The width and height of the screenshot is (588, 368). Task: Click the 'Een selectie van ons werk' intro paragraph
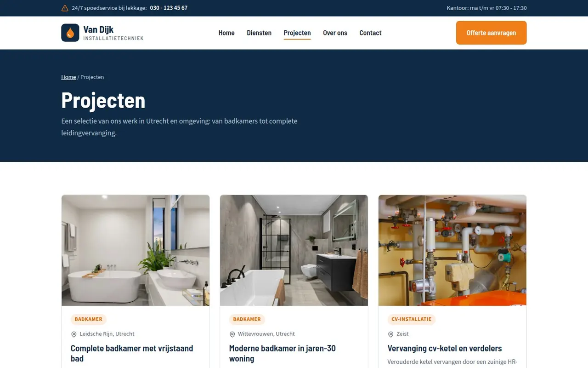(x=179, y=127)
